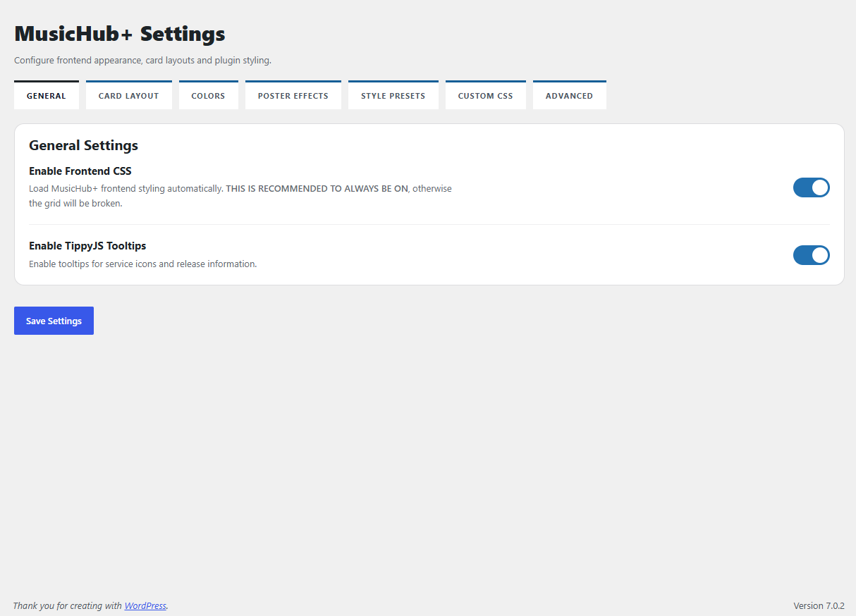Select the Colors tab
The width and height of the screenshot is (856, 616).
(x=209, y=95)
